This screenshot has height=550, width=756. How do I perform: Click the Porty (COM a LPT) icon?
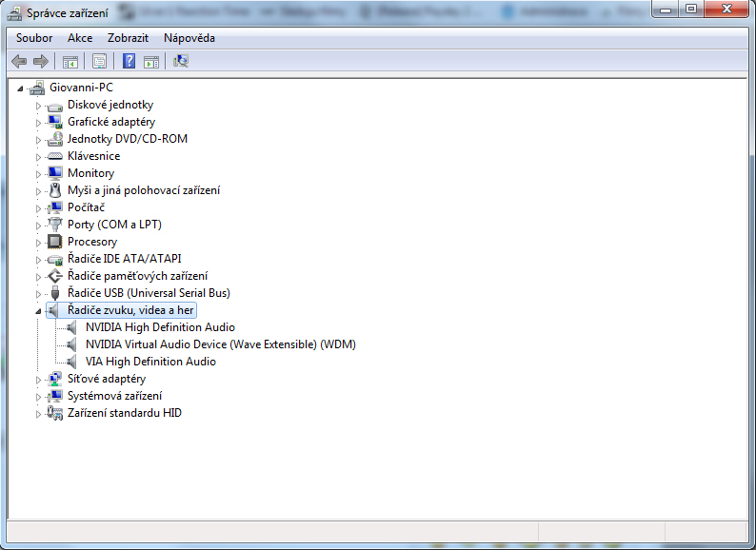click(55, 225)
